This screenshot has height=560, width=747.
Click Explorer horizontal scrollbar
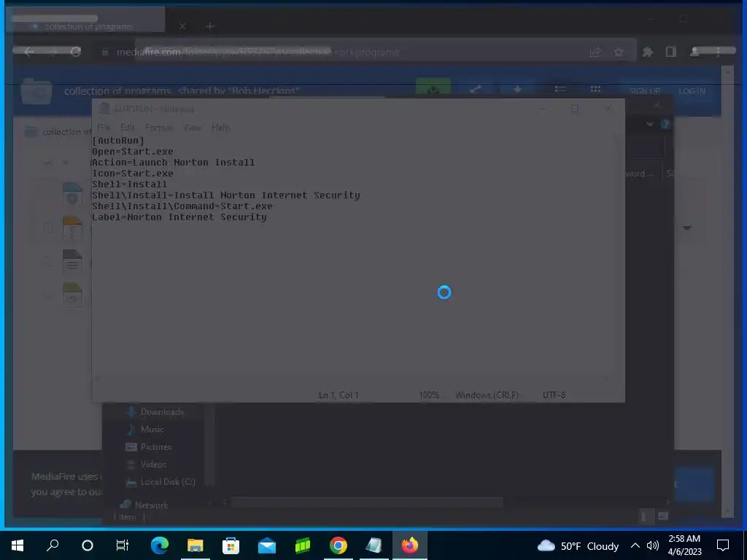(x=367, y=502)
